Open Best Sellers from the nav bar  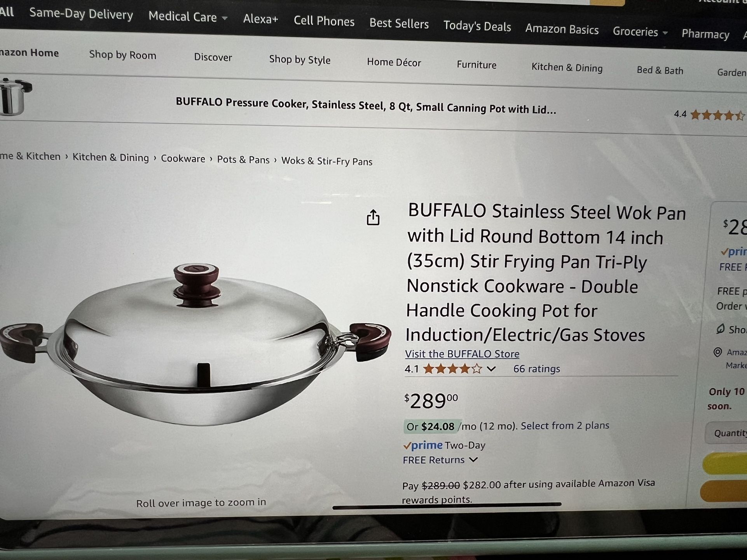tap(399, 23)
